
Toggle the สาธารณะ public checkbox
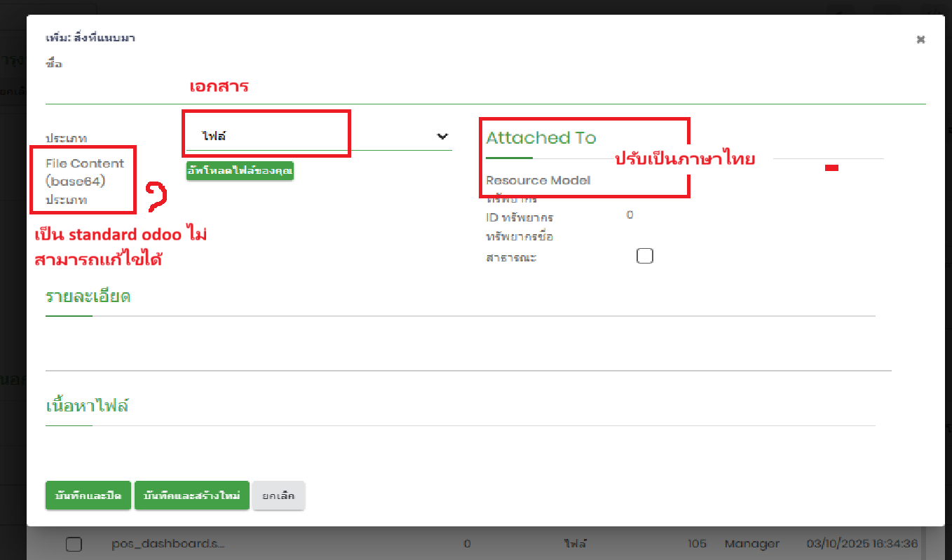[644, 256]
